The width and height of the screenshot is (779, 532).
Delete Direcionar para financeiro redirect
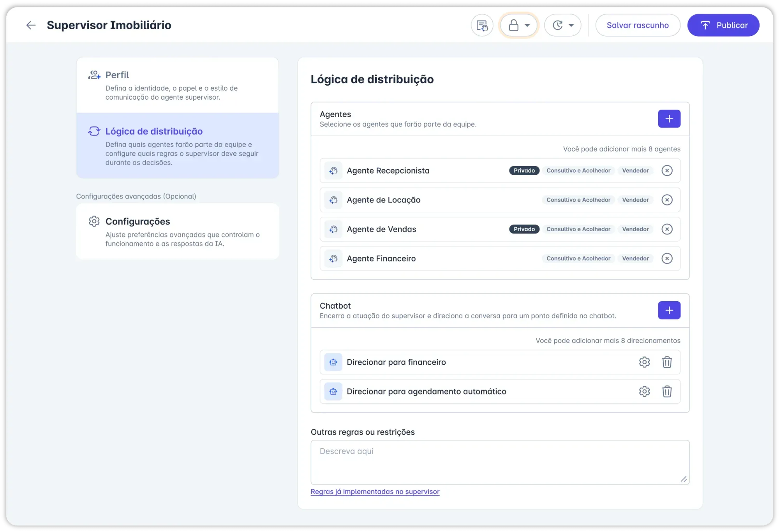point(667,362)
